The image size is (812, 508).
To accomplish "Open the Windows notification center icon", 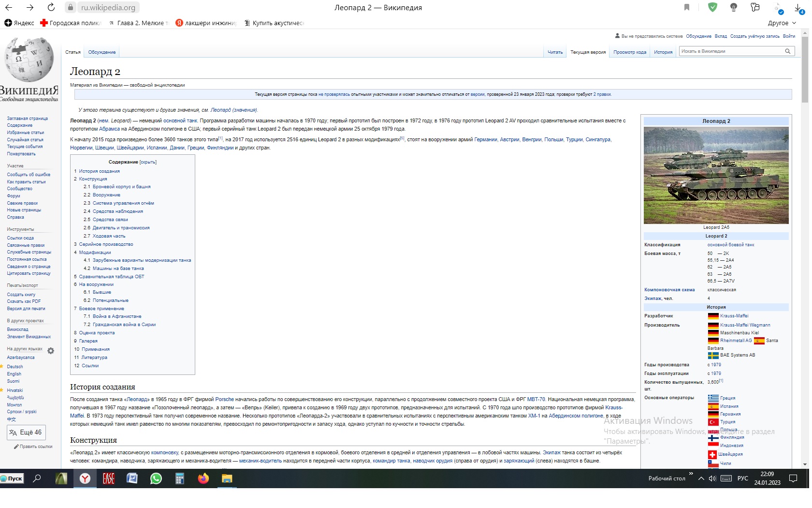I will pyautogui.click(x=793, y=478).
